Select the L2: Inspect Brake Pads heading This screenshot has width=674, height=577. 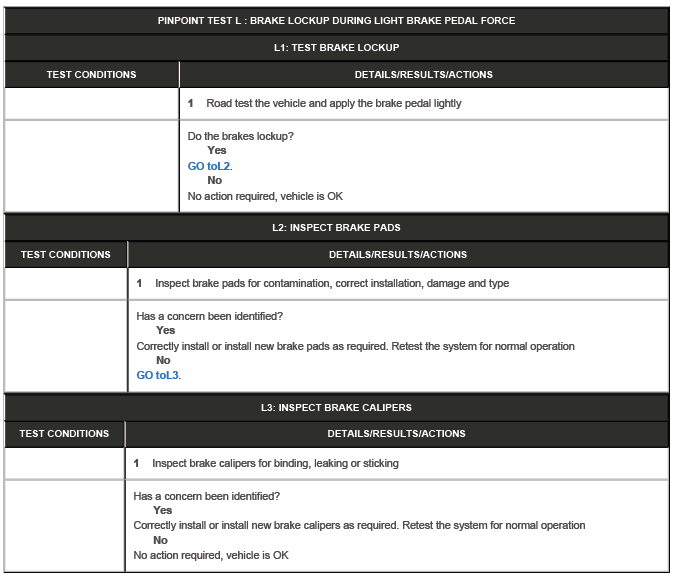(x=336, y=227)
